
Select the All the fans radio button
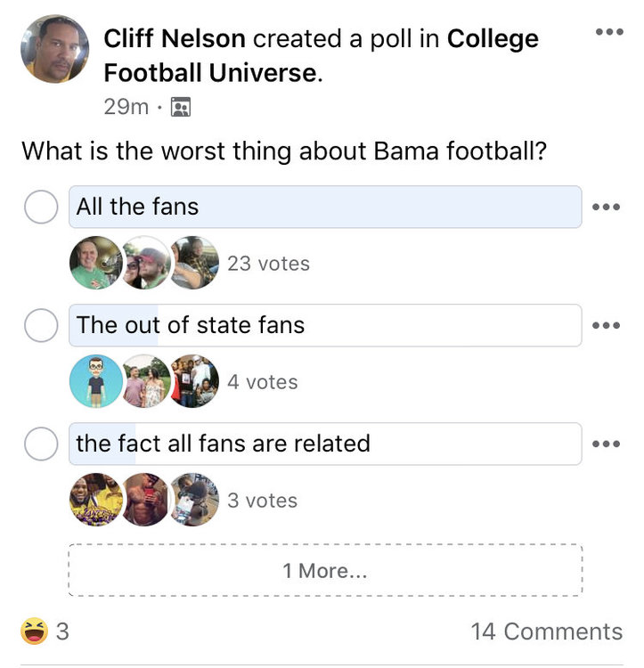click(41, 207)
